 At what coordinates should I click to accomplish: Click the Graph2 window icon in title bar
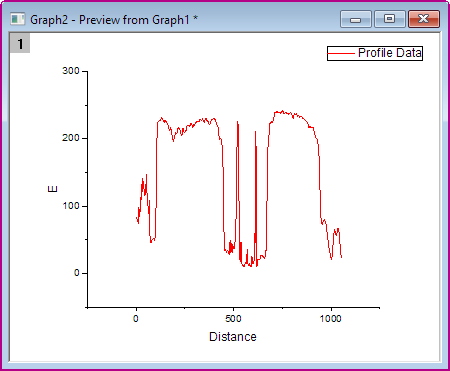[x=17, y=19]
